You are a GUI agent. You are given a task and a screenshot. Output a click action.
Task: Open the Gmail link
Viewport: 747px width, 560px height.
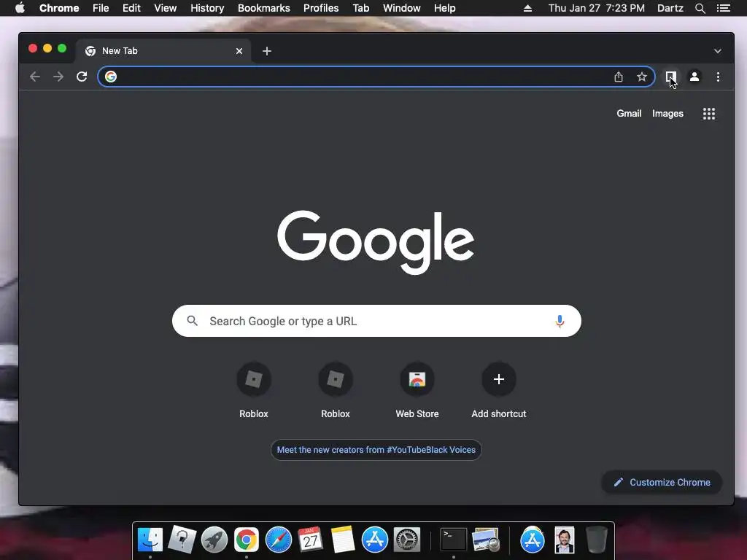coord(629,113)
